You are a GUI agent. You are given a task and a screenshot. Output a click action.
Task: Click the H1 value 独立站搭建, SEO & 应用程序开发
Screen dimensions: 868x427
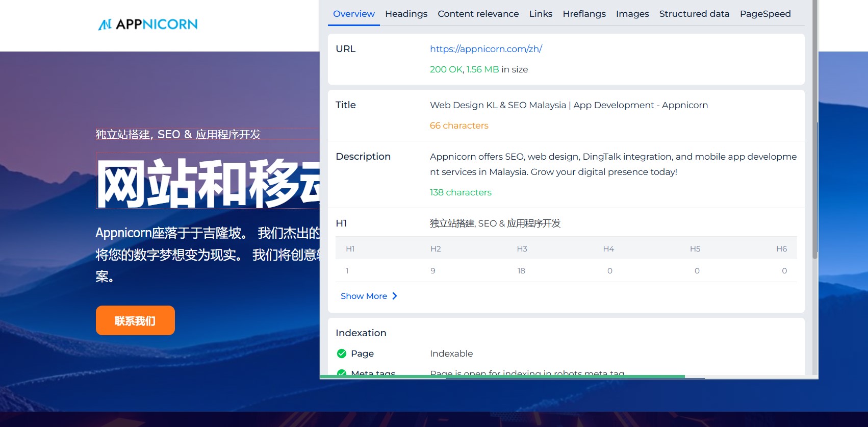[495, 223]
